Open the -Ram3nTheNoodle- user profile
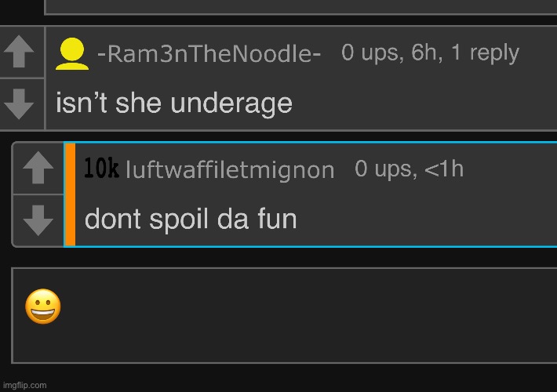This screenshot has width=557, height=392. [x=209, y=55]
